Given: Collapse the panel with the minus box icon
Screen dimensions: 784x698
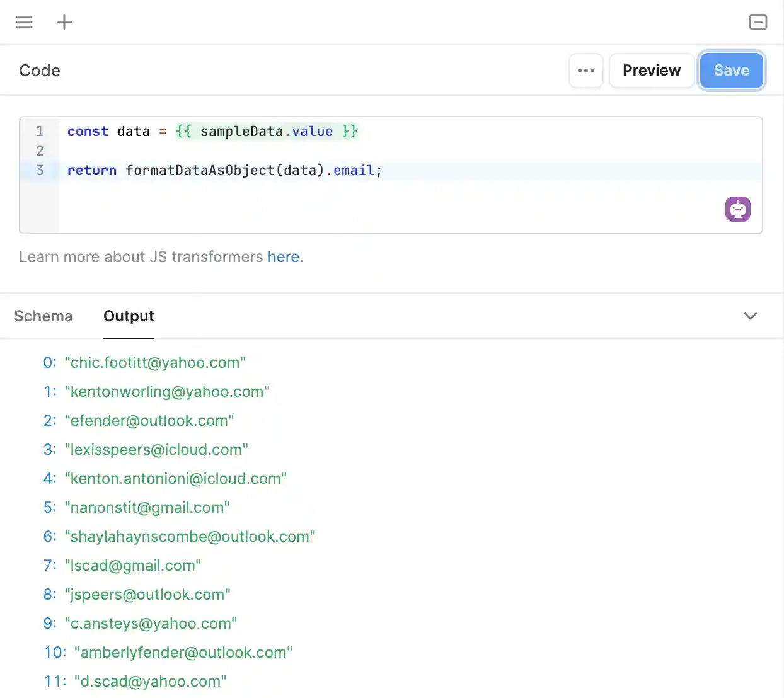Looking at the screenshot, I should click(x=758, y=22).
